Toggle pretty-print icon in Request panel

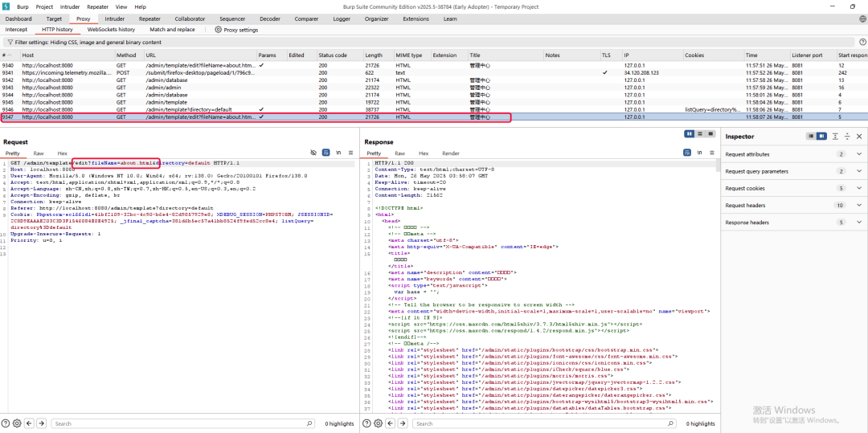[x=326, y=153]
